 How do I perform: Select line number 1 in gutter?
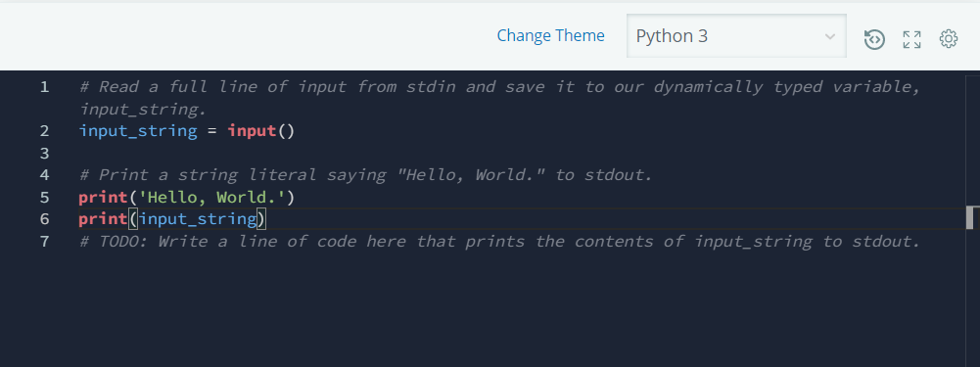(x=44, y=87)
